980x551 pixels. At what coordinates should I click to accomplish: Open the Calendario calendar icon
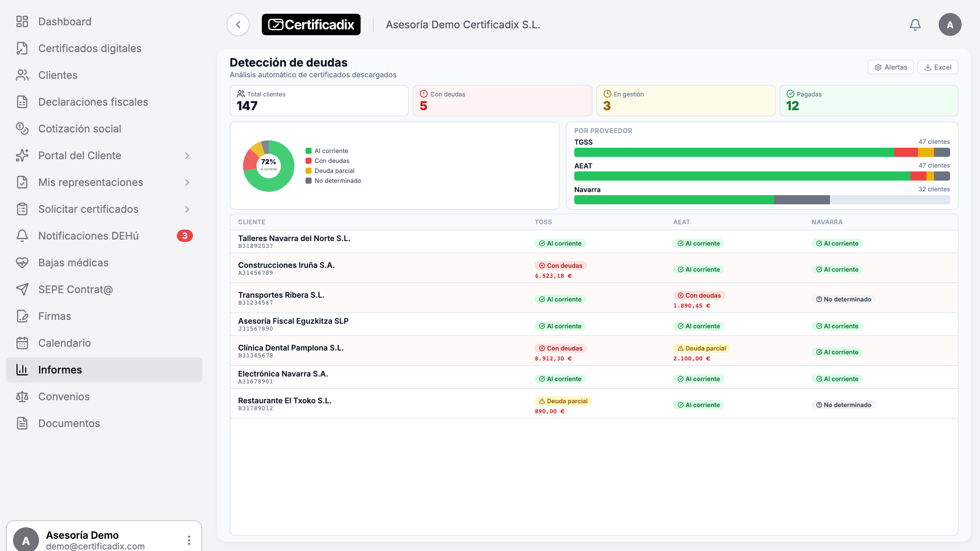click(22, 343)
